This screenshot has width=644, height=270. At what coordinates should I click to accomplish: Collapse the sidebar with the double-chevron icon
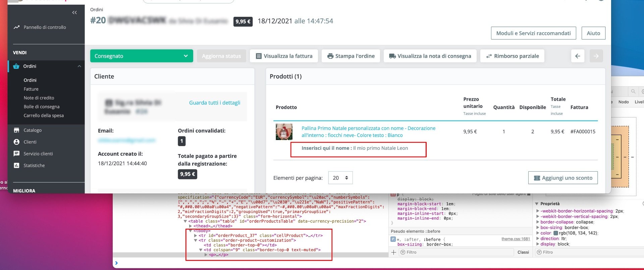pyautogui.click(x=74, y=12)
